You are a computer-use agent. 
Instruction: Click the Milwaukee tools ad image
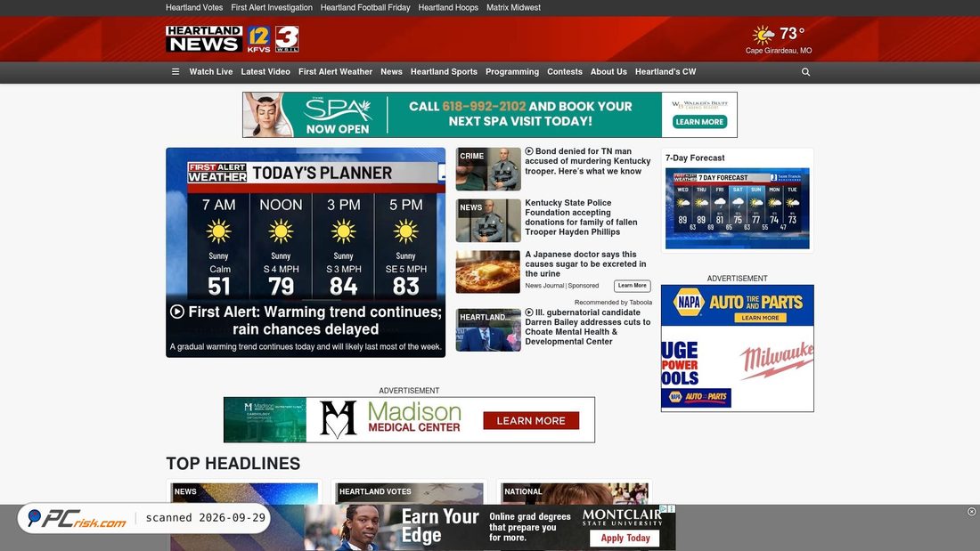tap(738, 369)
